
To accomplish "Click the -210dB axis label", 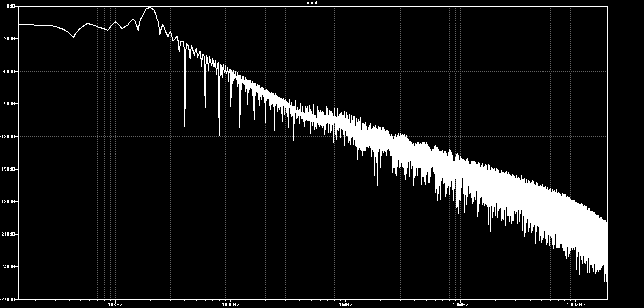I will [8, 234].
